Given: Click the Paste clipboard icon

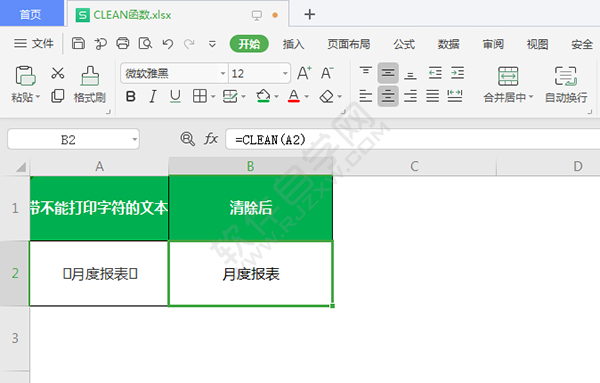Looking at the screenshot, I should point(25,75).
